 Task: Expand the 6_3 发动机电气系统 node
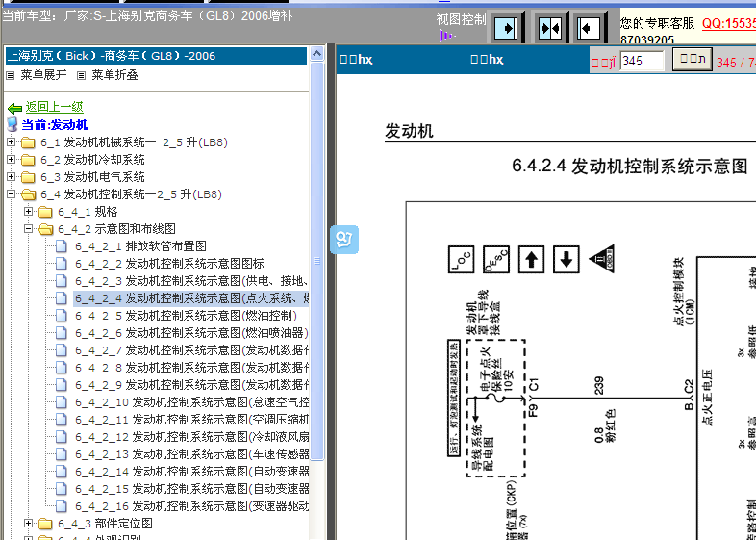12,176
